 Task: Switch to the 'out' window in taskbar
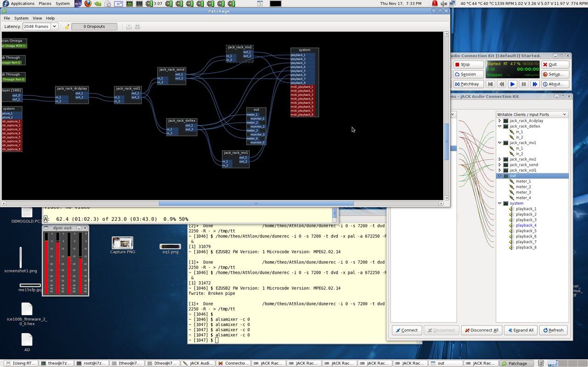pos(446,363)
